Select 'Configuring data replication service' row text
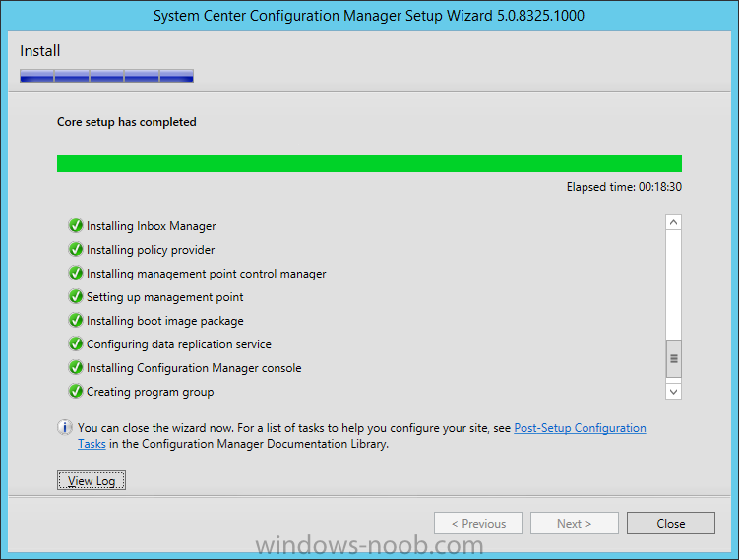Screen dimensions: 739x560 pos(179,344)
